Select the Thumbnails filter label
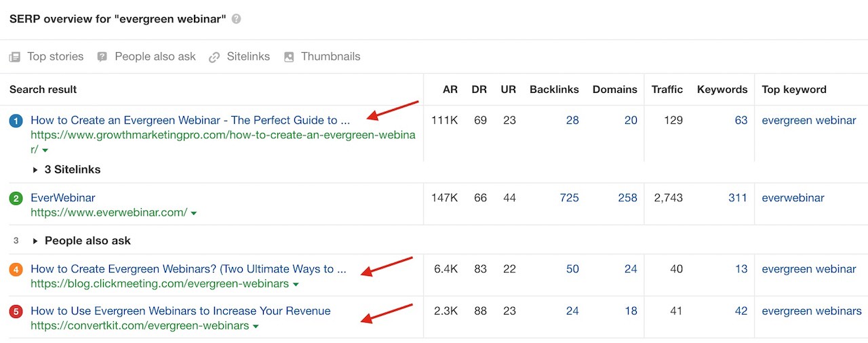The width and height of the screenshot is (868, 343). coord(331,57)
